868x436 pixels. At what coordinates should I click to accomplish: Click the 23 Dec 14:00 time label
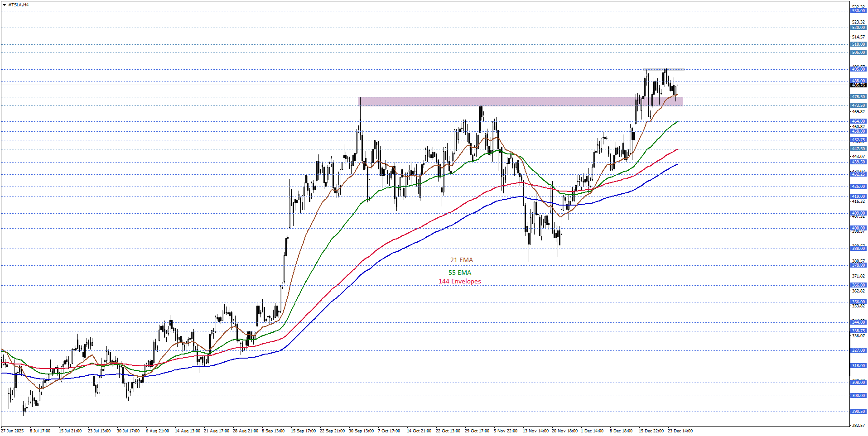pyautogui.click(x=680, y=431)
